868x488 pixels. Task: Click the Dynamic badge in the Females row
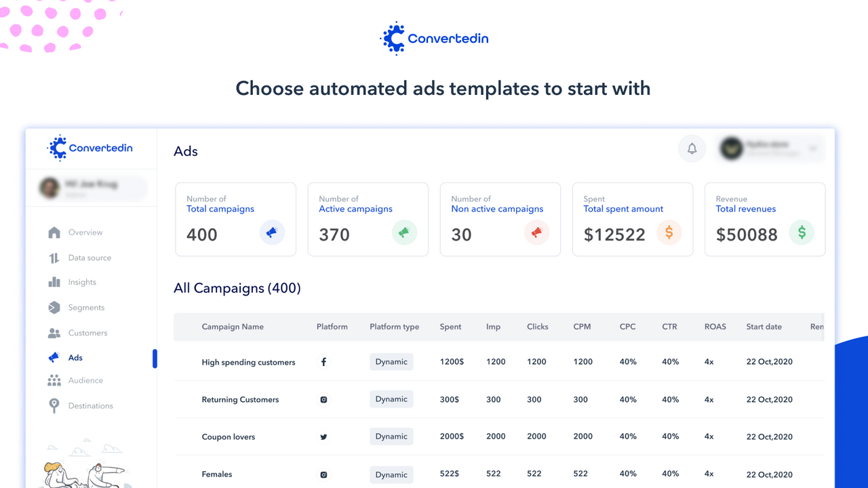tap(391, 474)
